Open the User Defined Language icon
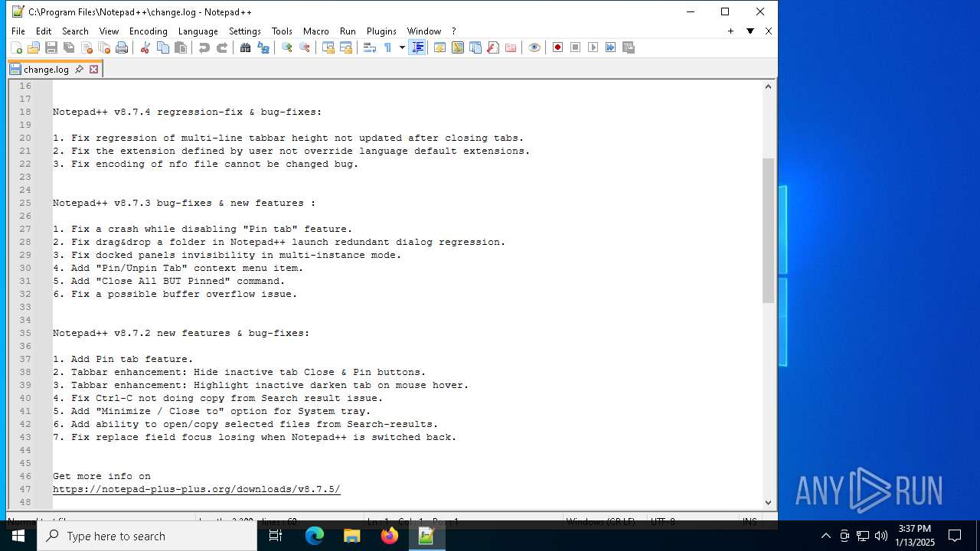The height and width of the screenshot is (551, 980). 440,47
